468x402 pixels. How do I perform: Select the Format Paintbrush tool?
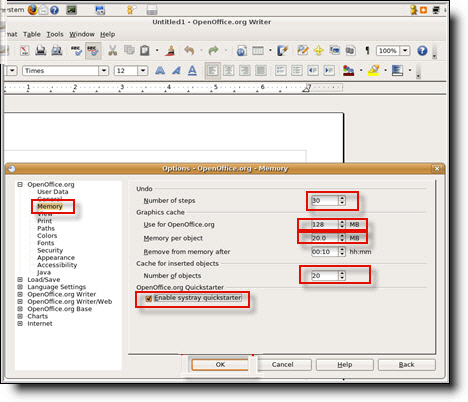click(x=171, y=51)
